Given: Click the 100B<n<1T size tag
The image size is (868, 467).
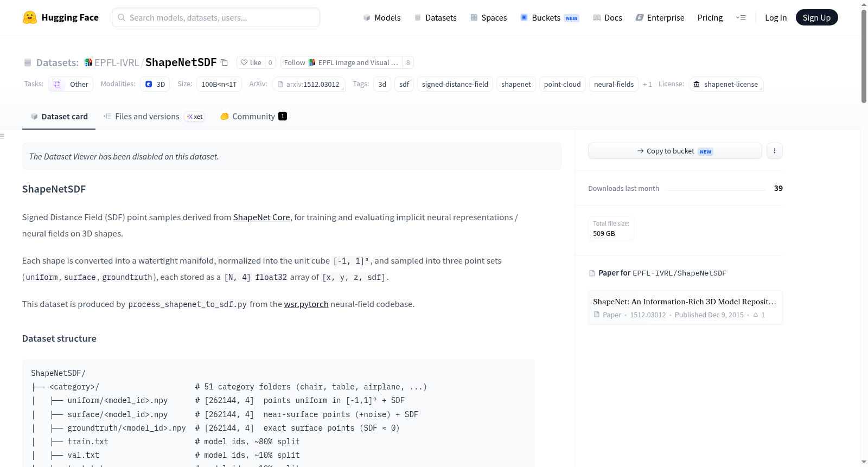Looking at the screenshot, I should 219,84.
